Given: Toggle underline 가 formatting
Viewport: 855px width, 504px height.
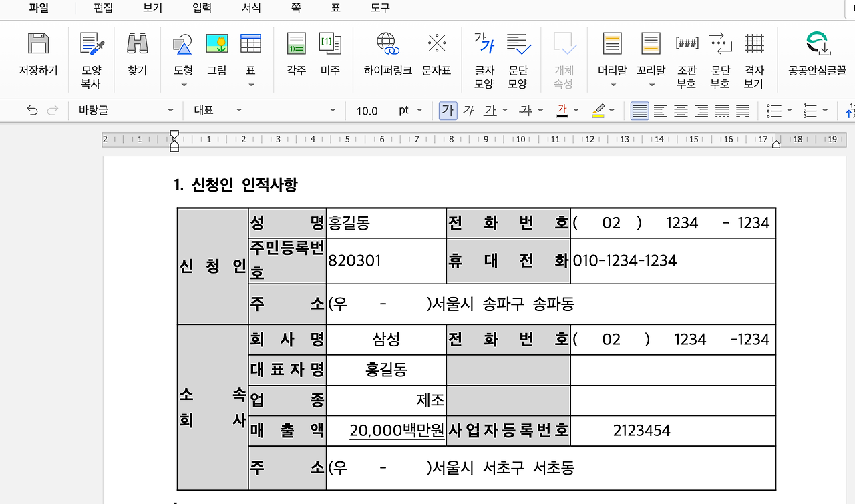Looking at the screenshot, I should click(490, 111).
